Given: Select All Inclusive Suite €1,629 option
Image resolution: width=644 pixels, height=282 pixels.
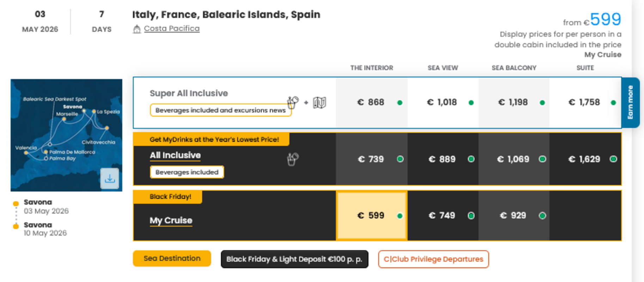Looking at the screenshot, I should pyautogui.click(x=585, y=159).
